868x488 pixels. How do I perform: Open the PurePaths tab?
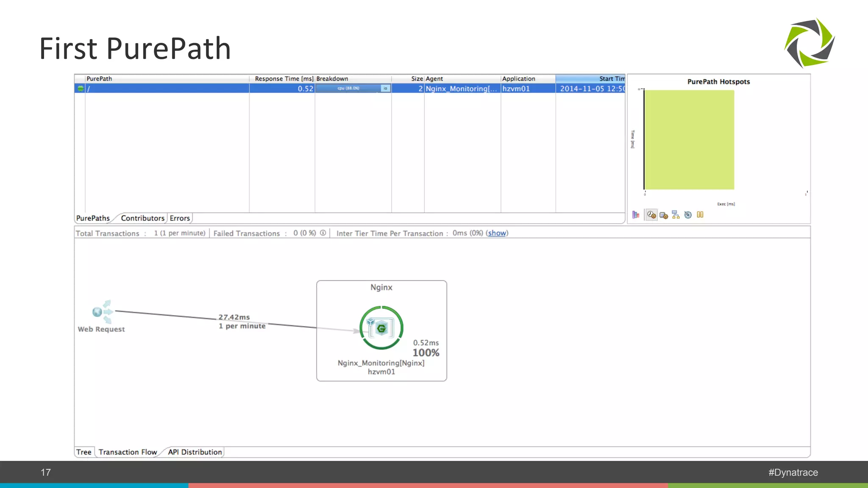93,218
